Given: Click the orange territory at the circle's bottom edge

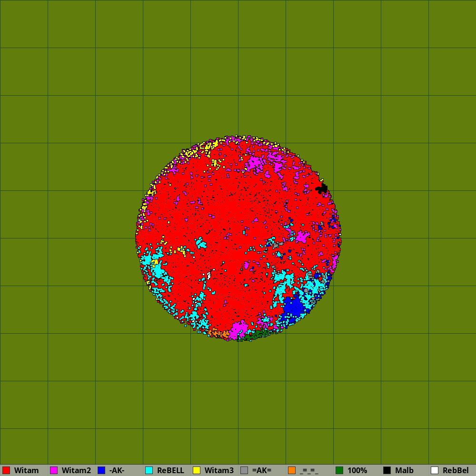Looking at the screenshot, I should pos(219,333).
